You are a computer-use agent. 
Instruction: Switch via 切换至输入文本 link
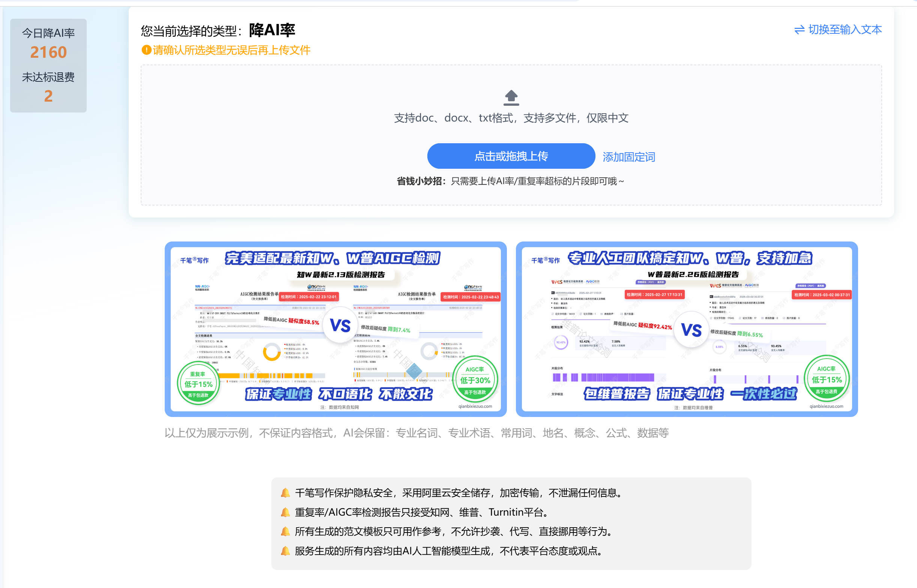point(845,30)
